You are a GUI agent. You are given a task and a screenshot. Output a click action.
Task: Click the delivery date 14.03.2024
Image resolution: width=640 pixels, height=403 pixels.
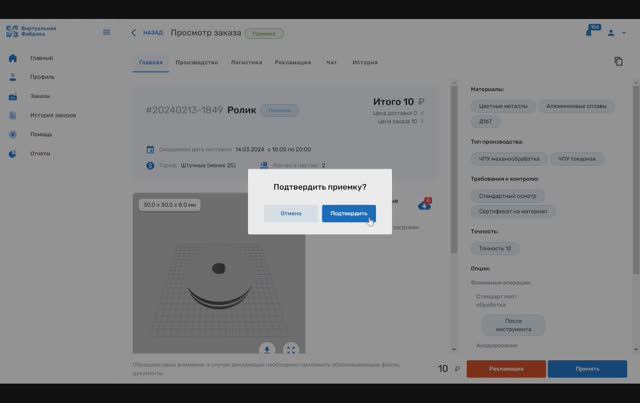click(250, 149)
